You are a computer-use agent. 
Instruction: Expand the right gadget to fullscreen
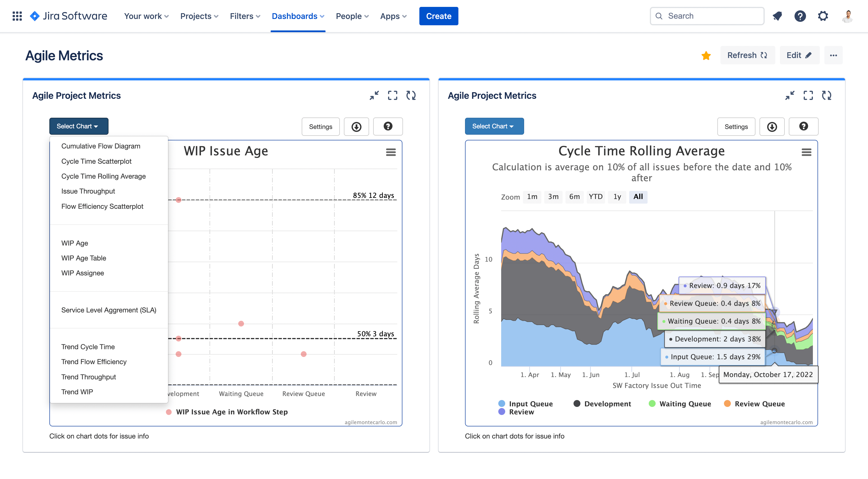808,95
